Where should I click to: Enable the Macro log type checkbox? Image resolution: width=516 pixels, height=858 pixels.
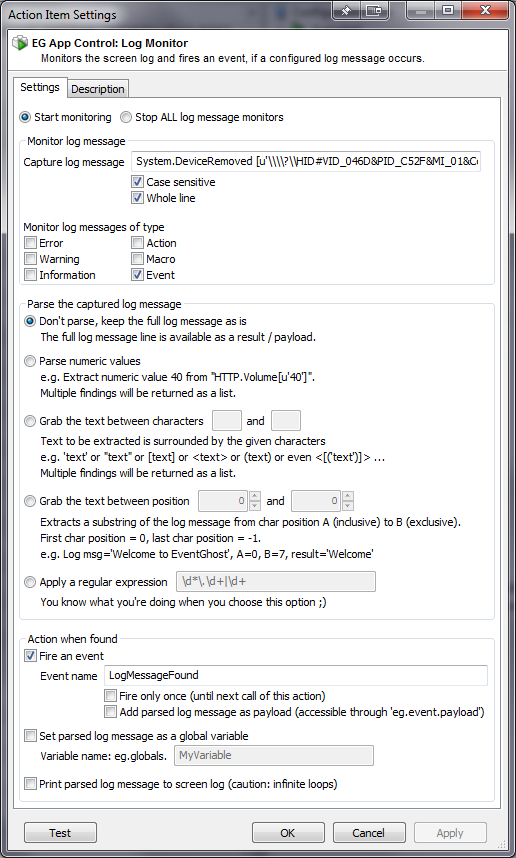point(137,259)
